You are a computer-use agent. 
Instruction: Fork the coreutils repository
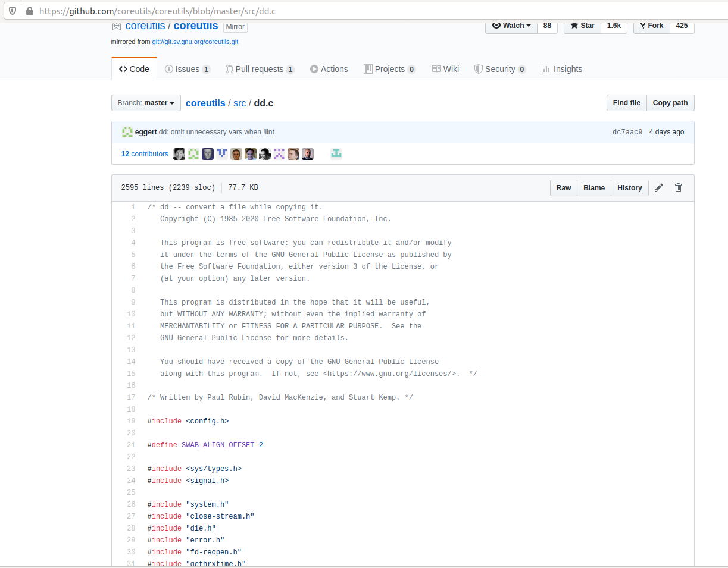tap(652, 26)
